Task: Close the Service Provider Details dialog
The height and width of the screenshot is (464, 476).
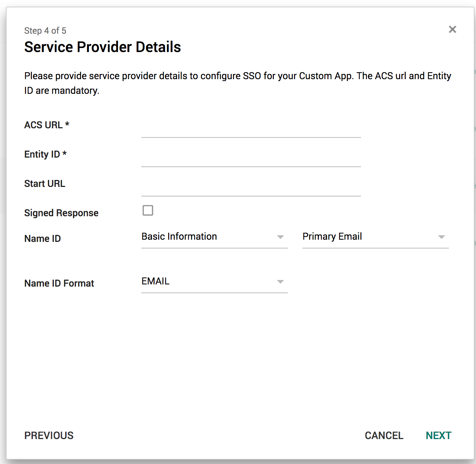Action: tap(453, 29)
